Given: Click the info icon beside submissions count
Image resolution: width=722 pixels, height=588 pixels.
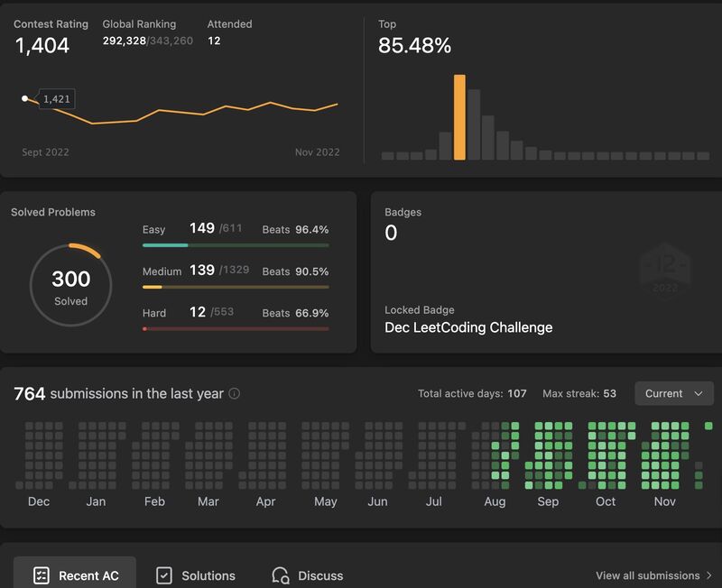Looking at the screenshot, I should [235, 394].
